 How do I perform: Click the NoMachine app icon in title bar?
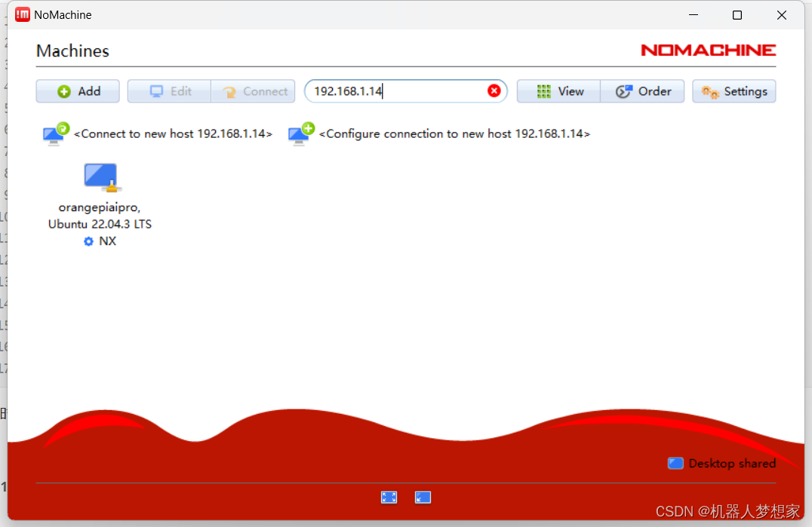(23, 15)
